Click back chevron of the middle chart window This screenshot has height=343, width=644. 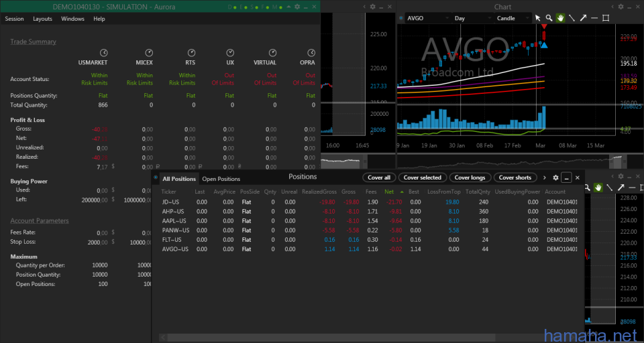pos(365,7)
